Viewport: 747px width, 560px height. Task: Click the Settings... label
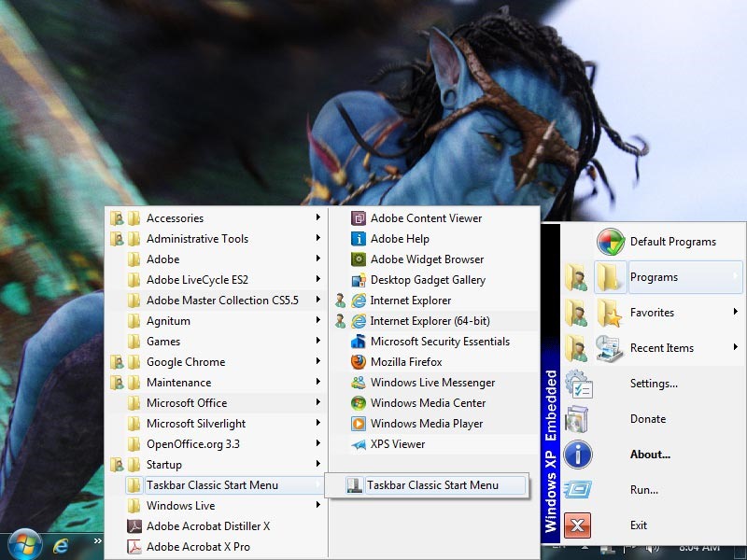point(654,384)
